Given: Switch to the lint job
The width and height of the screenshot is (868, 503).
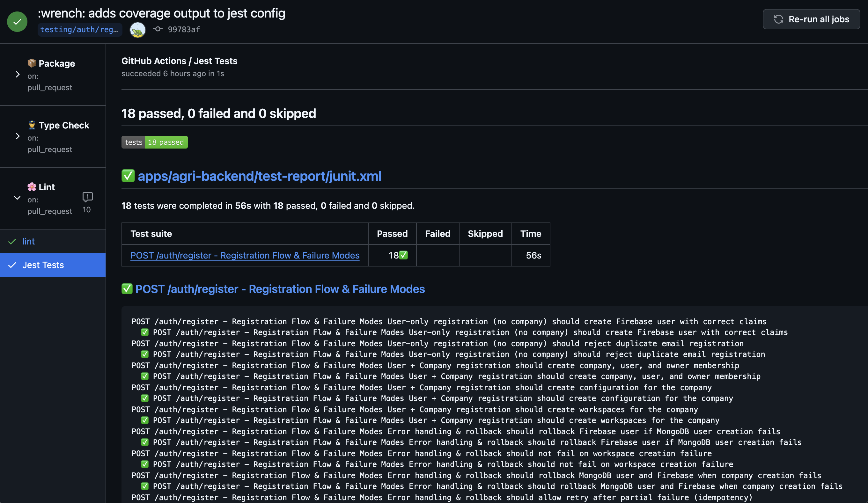Looking at the screenshot, I should [29, 241].
